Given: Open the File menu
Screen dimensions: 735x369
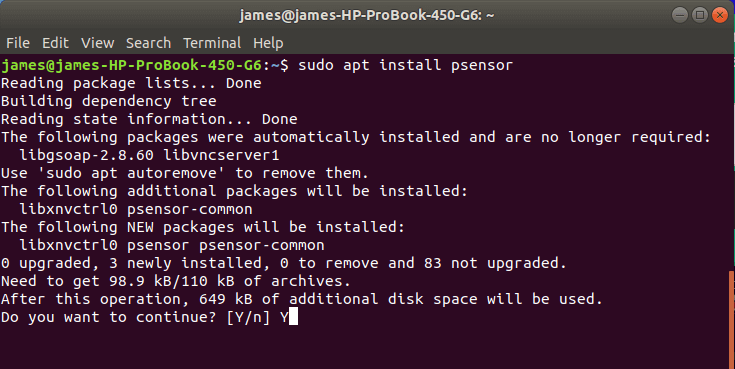Looking at the screenshot, I should point(18,43).
